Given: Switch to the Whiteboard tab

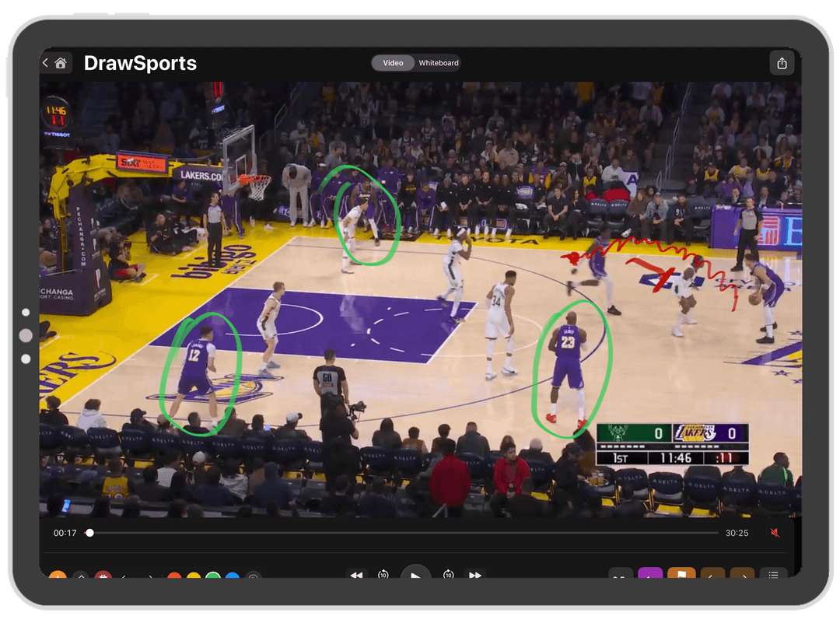Looking at the screenshot, I should coord(440,63).
